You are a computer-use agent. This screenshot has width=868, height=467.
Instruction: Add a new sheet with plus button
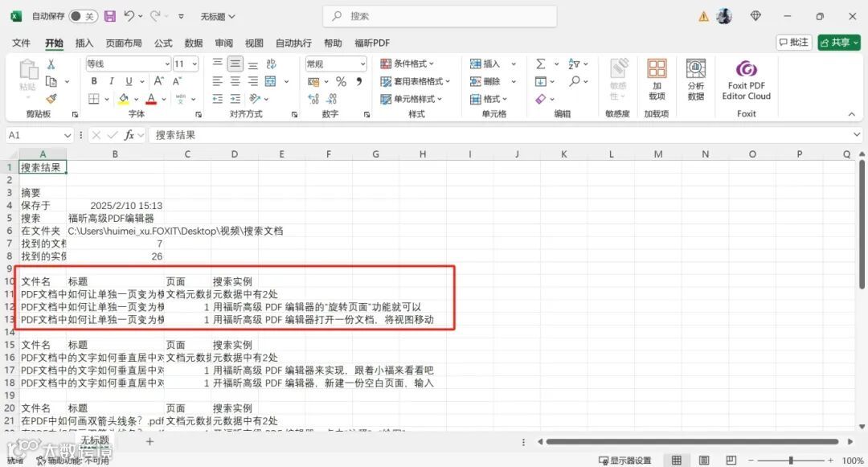tap(149, 441)
